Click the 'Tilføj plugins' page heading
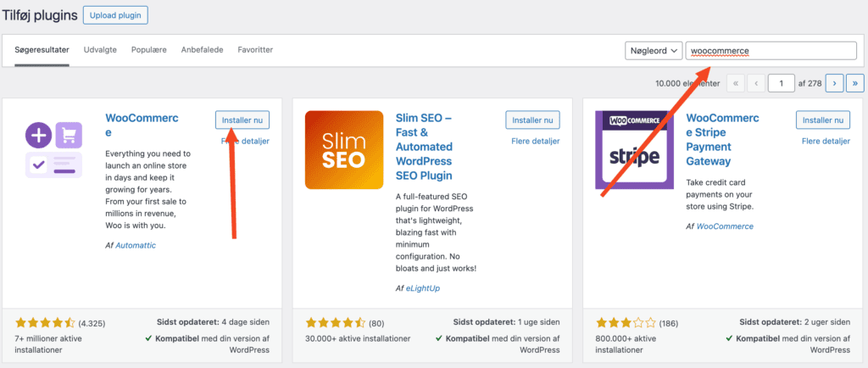The image size is (868, 368). pyautogui.click(x=40, y=15)
